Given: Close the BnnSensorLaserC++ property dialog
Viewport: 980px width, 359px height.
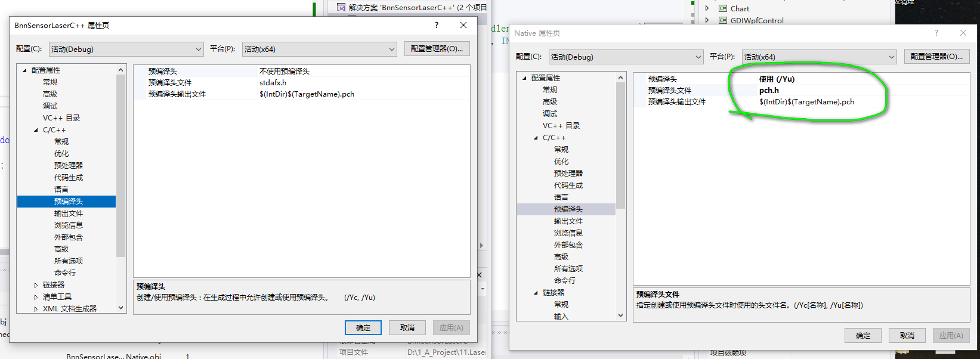Looking at the screenshot, I should point(463,25).
